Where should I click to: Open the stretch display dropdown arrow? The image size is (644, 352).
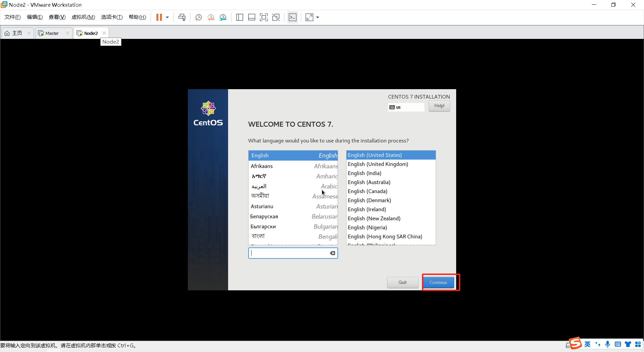[318, 17]
